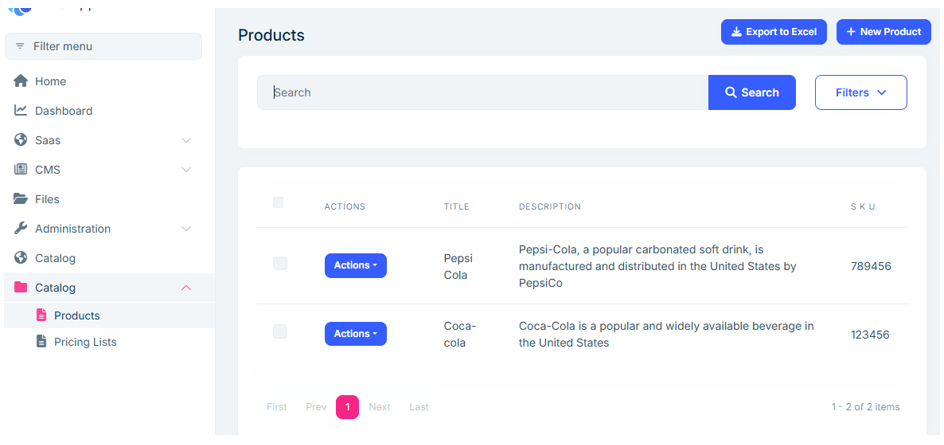Click the Dashboard chart icon
The height and width of the screenshot is (445, 944).
point(20,111)
